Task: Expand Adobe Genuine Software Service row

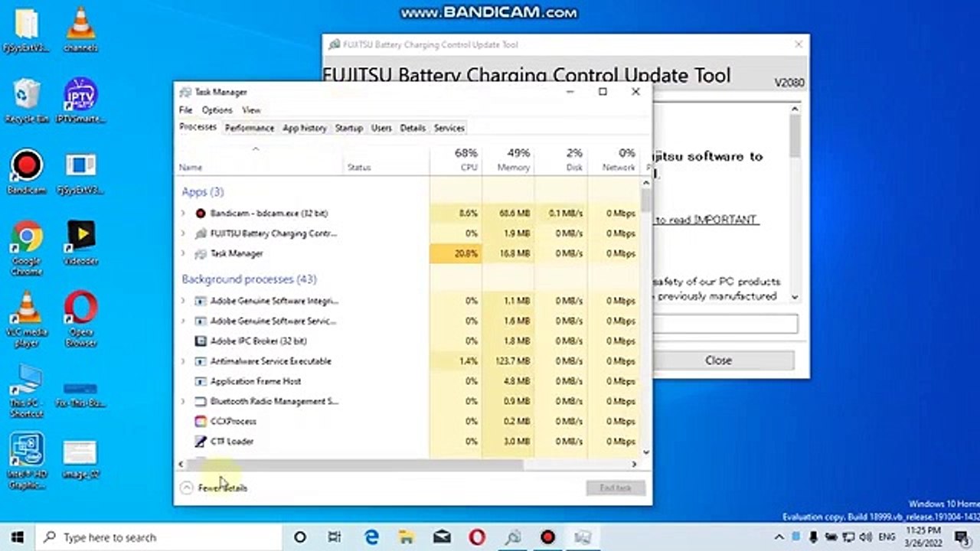Action: pyautogui.click(x=183, y=321)
